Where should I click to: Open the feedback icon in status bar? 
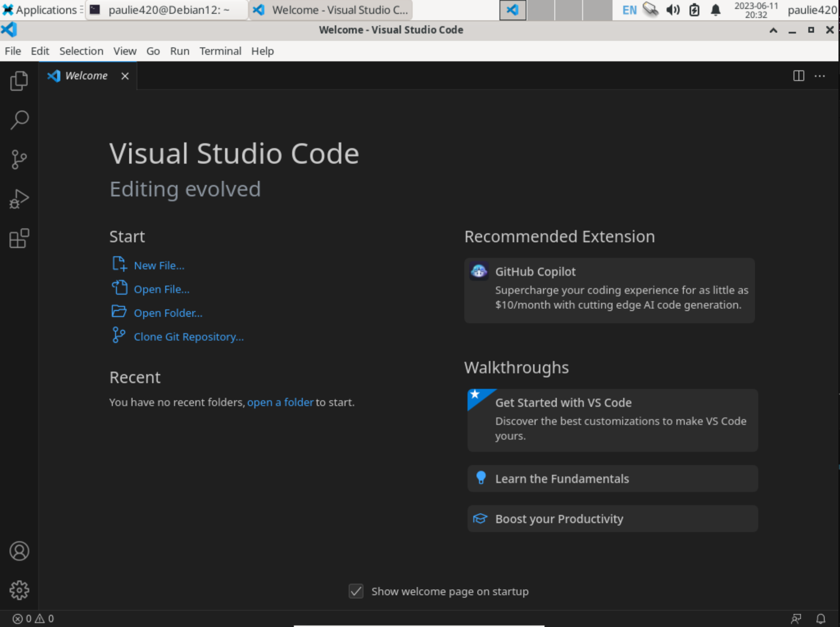click(796, 618)
